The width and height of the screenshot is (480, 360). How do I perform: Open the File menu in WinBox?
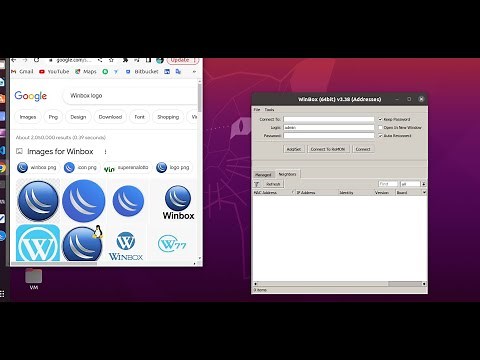(257, 109)
